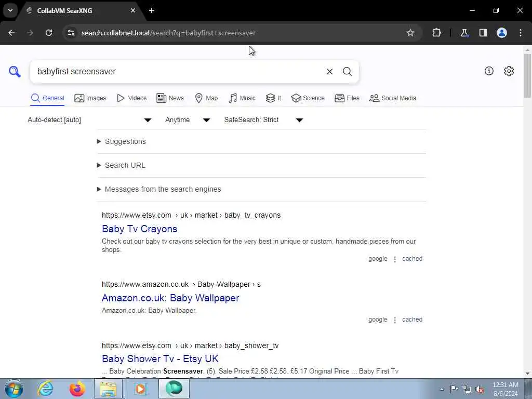Open the Auto-detect language dropdown
532x399 pixels.
(89, 120)
